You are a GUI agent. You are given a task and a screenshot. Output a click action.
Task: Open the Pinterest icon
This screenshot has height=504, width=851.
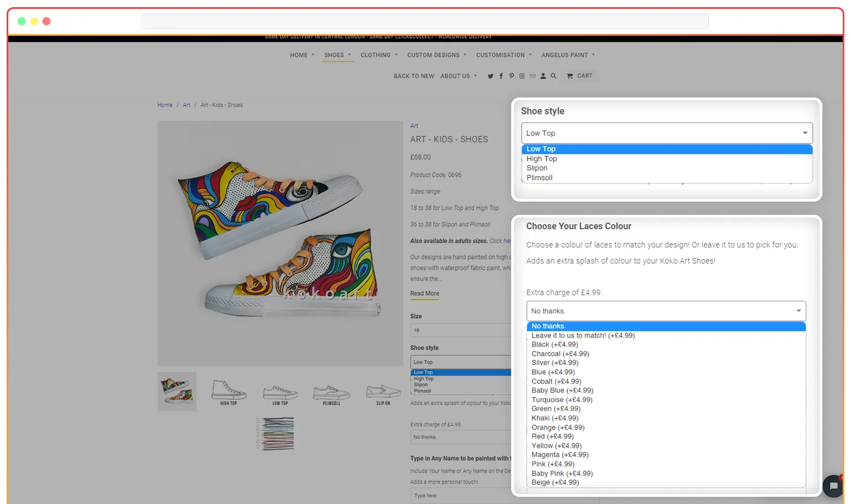512,76
